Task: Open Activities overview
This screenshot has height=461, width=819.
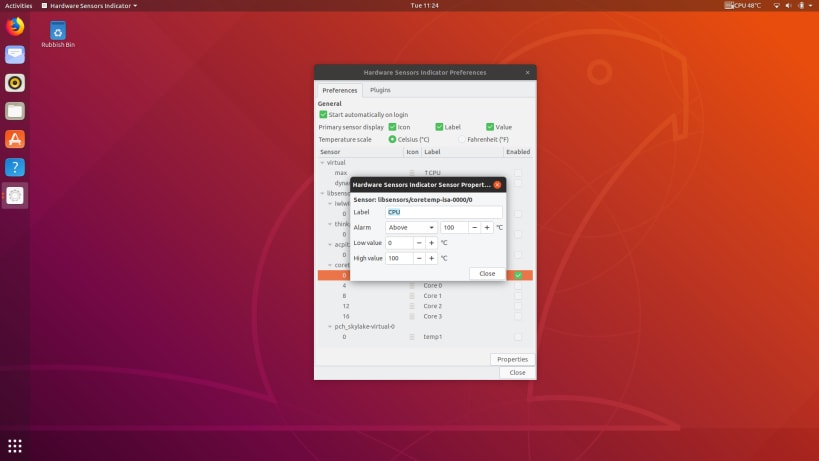Action: click(x=18, y=5)
